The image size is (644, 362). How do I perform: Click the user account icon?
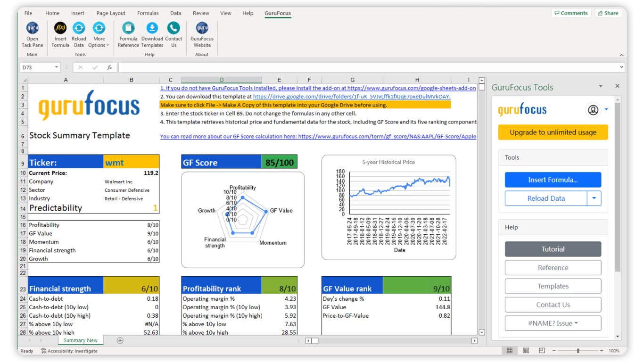(593, 110)
